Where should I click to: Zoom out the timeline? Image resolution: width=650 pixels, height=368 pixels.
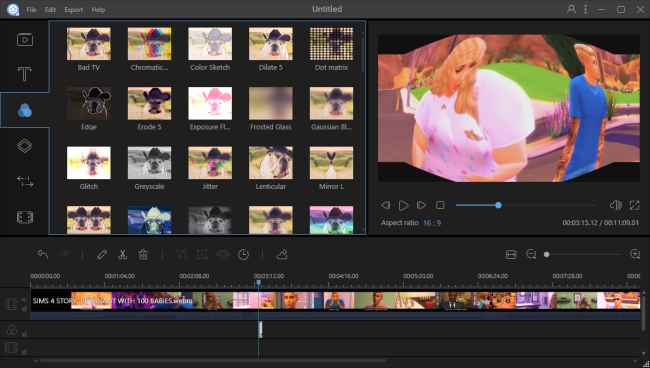pyautogui.click(x=531, y=254)
